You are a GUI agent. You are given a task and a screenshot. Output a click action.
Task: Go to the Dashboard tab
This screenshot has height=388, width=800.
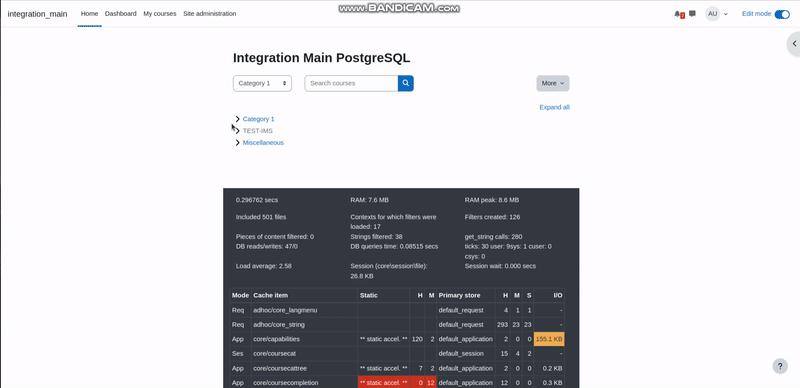click(x=120, y=14)
